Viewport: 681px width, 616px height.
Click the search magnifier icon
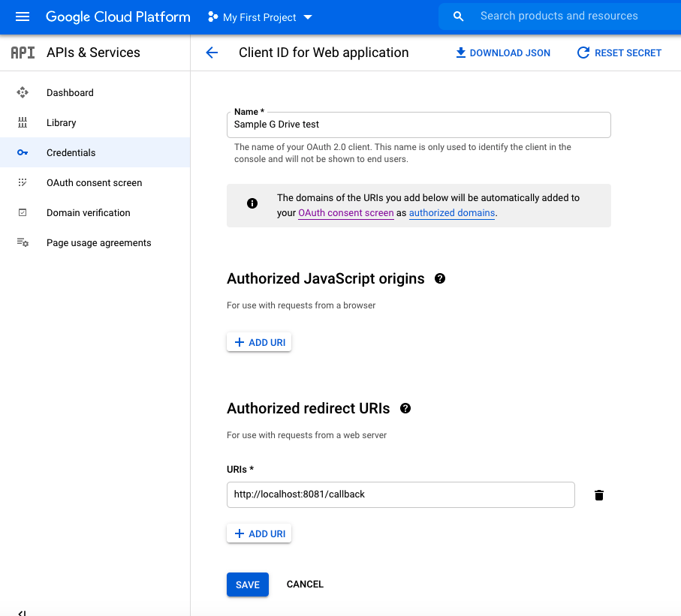[458, 17]
